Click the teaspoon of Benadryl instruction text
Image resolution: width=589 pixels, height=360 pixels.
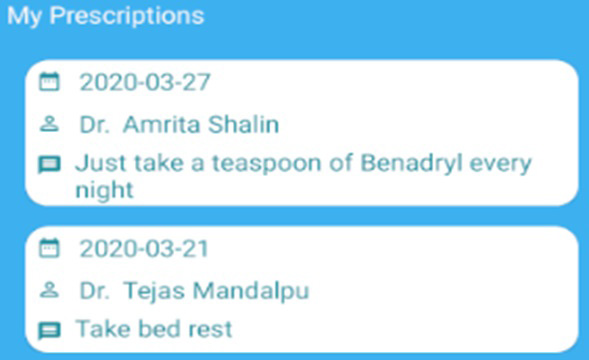pyautogui.click(x=304, y=176)
